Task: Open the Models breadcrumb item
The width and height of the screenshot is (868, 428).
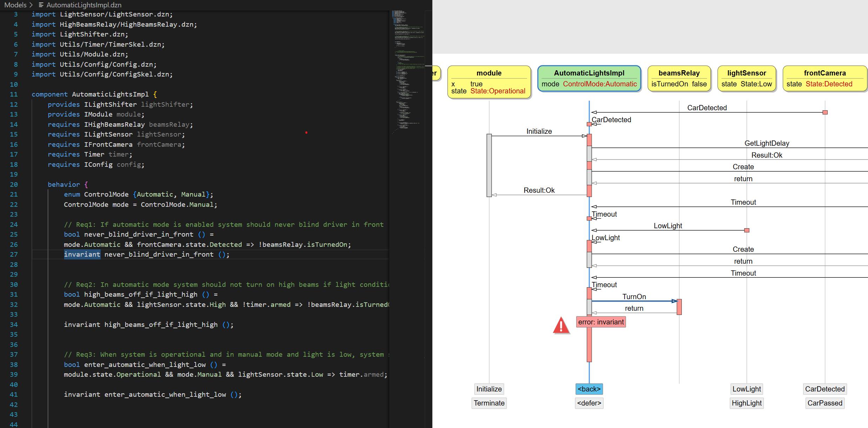Action: click(x=15, y=5)
